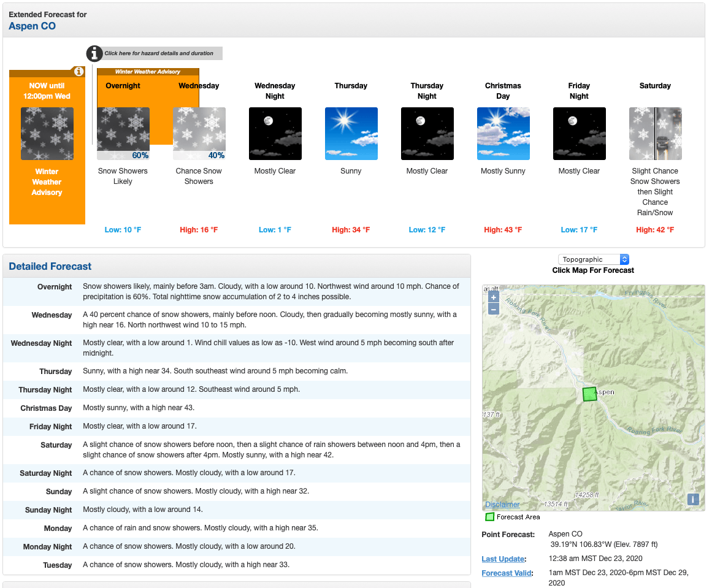Select the Wednesday Night detailed forecast row label
The width and height of the screenshot is (712, 588).
coord(41,343)
